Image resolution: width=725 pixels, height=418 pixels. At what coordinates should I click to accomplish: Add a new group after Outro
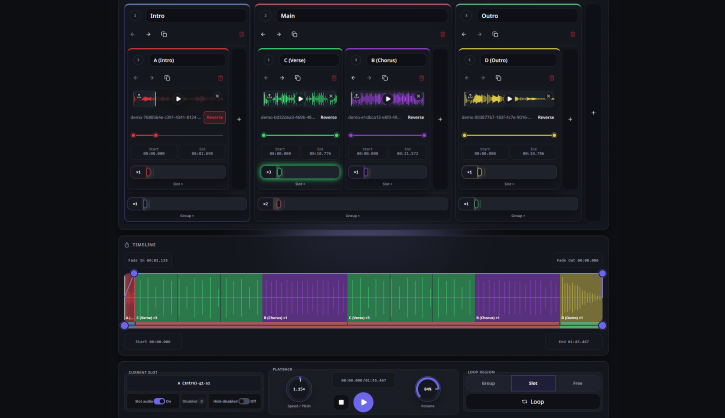[594, 113]
